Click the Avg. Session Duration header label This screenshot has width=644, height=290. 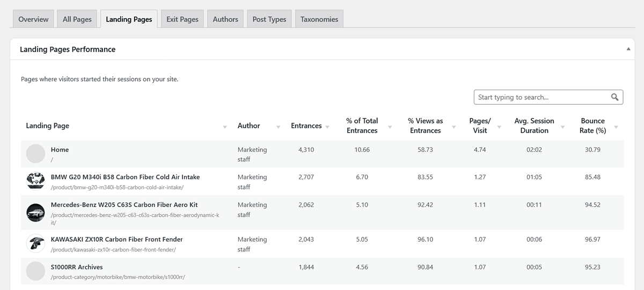coord(534,126)
